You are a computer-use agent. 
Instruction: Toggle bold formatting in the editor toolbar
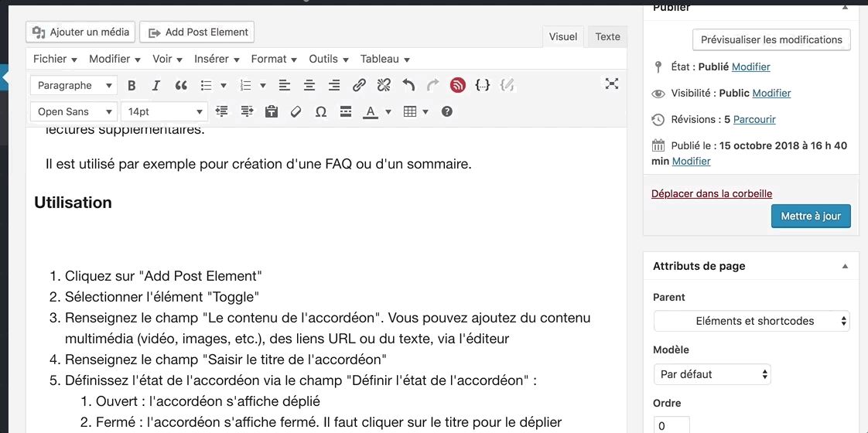coord(132,86)
